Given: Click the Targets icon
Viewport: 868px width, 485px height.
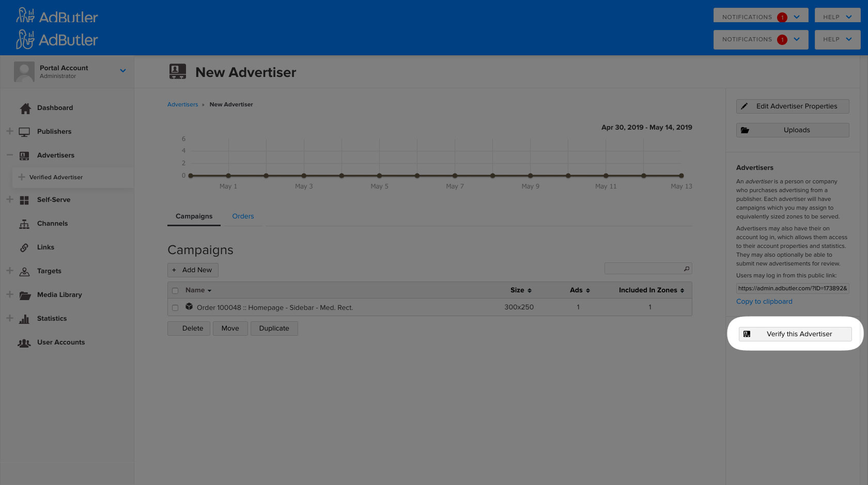Looking at the screenshot, I should tap(24, 271).
